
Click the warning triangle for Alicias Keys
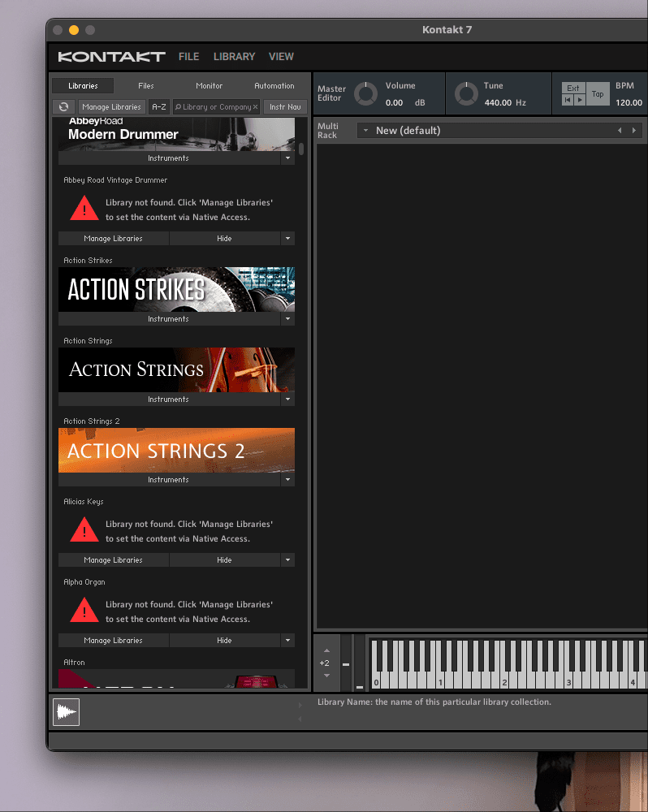tap(84, 529)
